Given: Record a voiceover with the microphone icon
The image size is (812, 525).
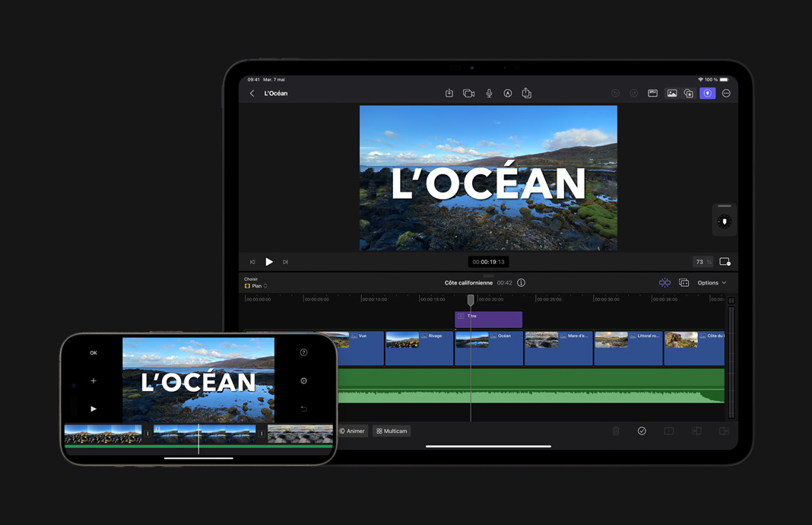Looking at the screenshot, I should point(489,93).
